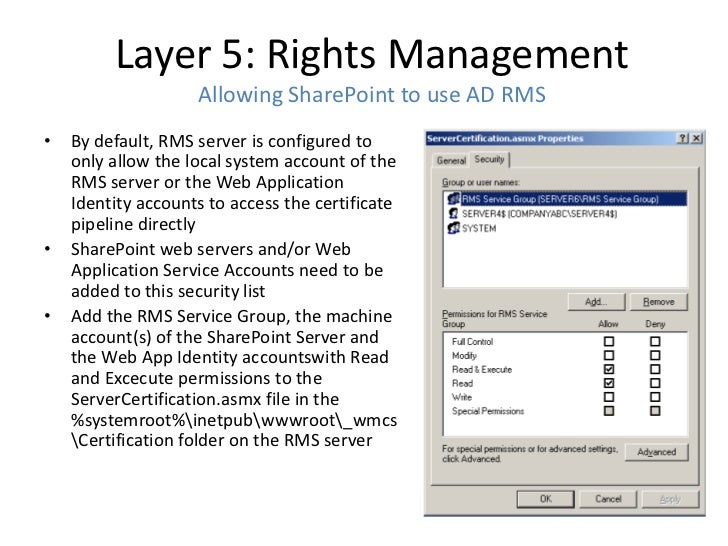The height and width of the screenshot is (546, 728).
Task: Click the Special Permissions label
Action: click(x=488, y=411)
